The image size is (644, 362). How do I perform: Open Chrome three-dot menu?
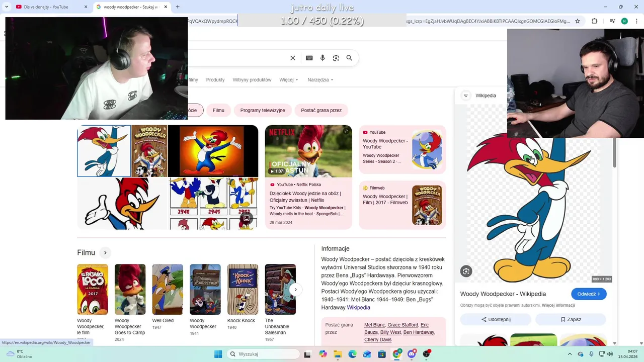pyautogui.click(x=635, y=21)
